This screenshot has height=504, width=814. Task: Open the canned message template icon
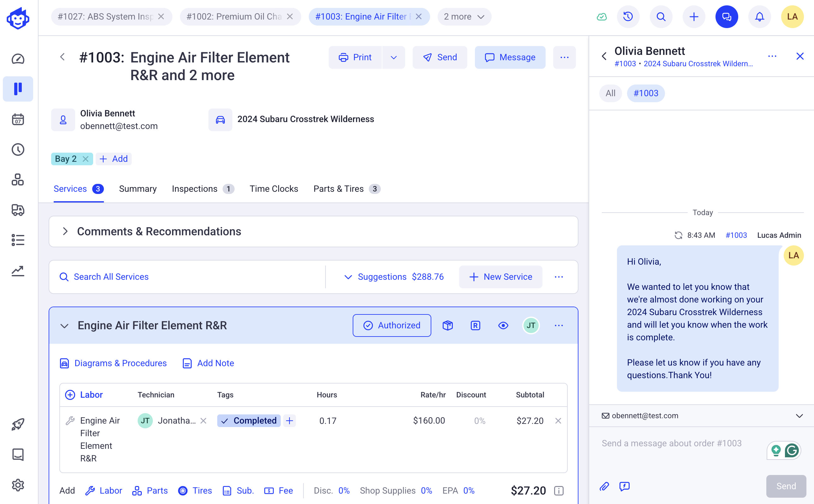coord(624,486)
